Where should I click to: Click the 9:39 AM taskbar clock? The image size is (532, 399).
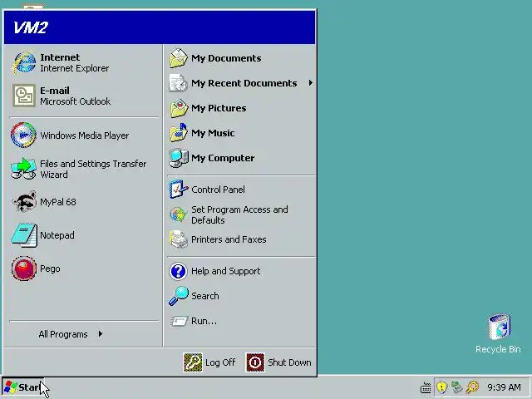(x=505, y=387)
